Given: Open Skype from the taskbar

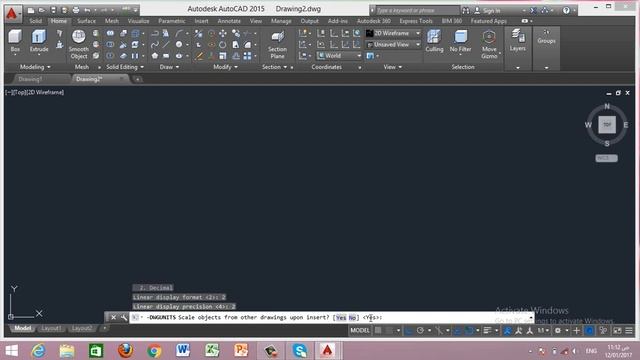Looking at the screenshot, I should point(300,351).
